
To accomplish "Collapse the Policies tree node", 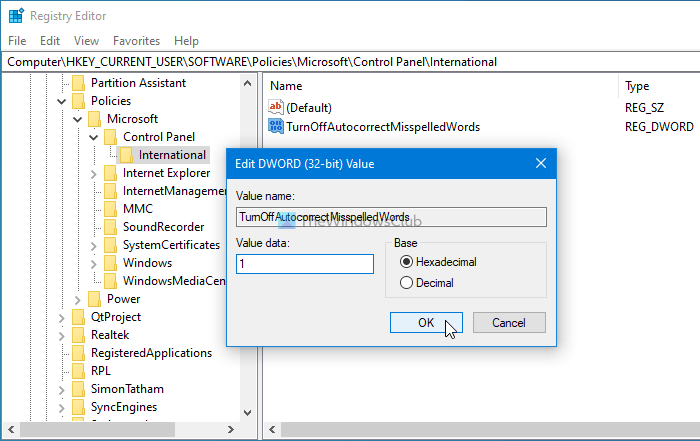I will click(x=62, y=101).
